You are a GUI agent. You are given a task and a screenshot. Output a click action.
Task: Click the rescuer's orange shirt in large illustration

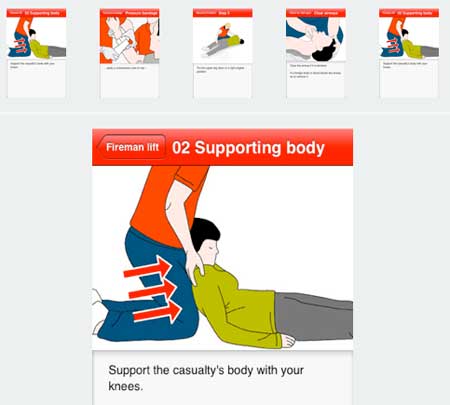(167, 205)
